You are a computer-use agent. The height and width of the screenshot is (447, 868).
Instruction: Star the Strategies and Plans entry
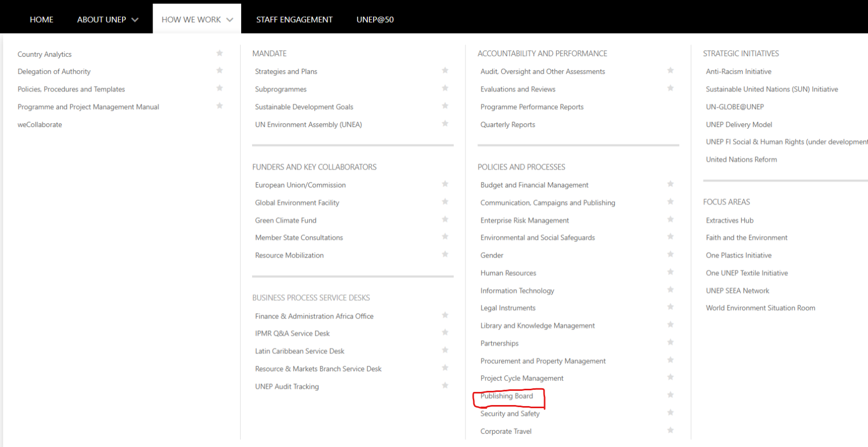pos(445,70)
